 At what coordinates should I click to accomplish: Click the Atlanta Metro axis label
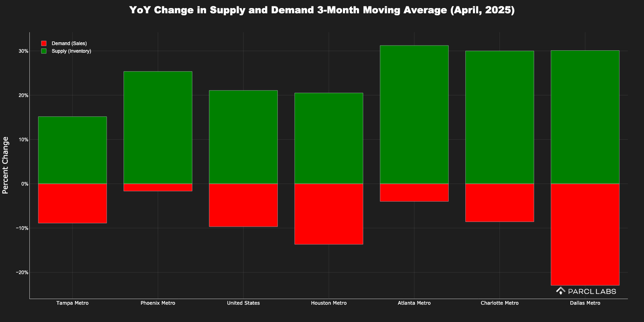(414, 303)
